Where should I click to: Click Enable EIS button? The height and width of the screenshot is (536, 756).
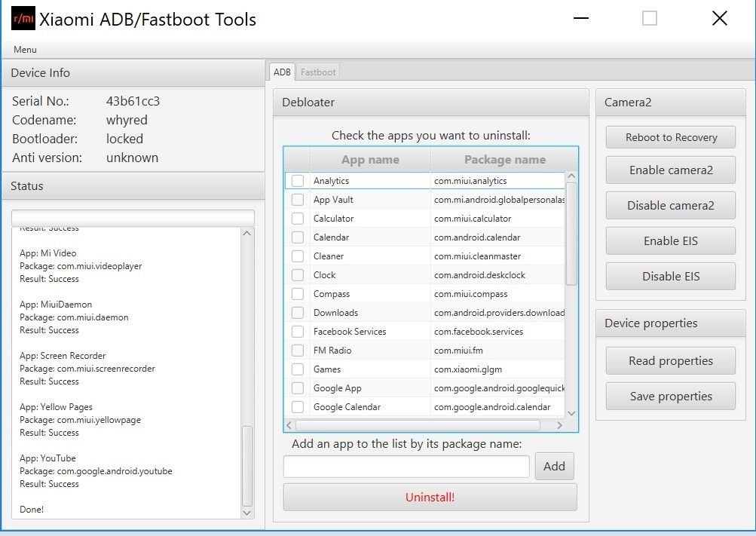pos(671,241)
